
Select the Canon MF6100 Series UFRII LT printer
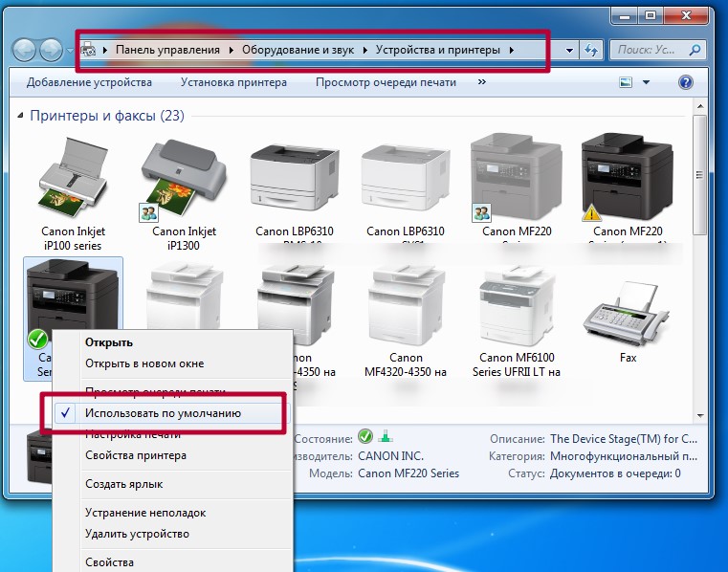pos(517,304)
